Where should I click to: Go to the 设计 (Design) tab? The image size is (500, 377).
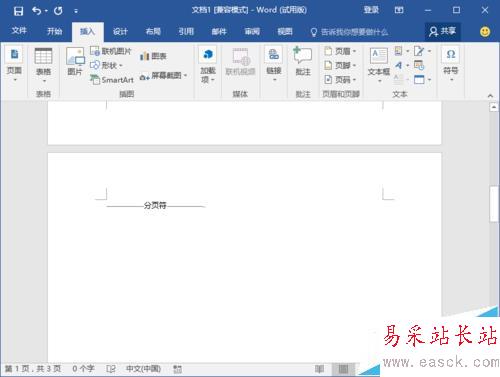coord(120,31)
